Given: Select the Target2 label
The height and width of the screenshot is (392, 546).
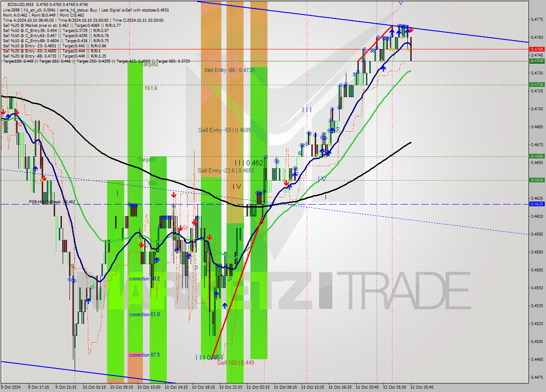Looking at the screenshot, I should click(x=149, y=64).
